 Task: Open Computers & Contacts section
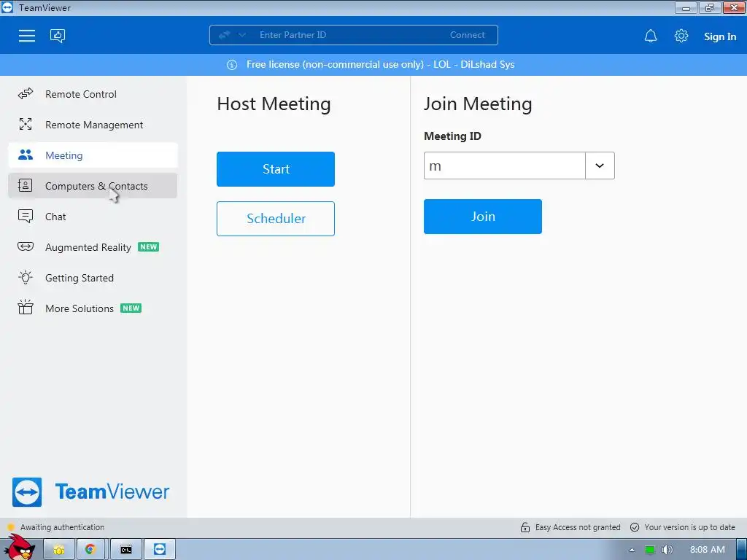(93, 186)
